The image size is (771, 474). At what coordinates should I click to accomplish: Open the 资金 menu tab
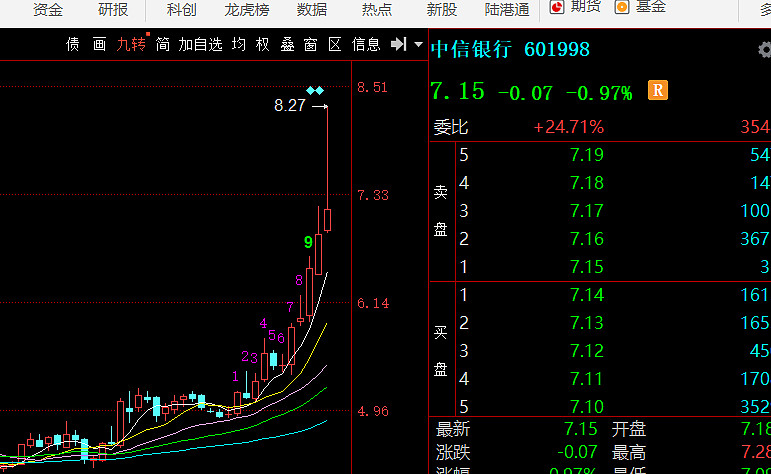pyautogui.click(x=48, y=9)
